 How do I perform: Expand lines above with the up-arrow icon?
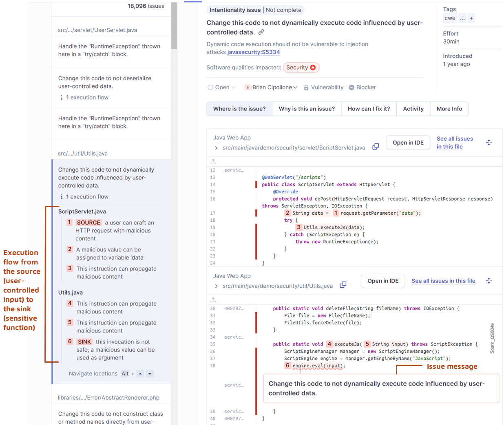(213, 161)
